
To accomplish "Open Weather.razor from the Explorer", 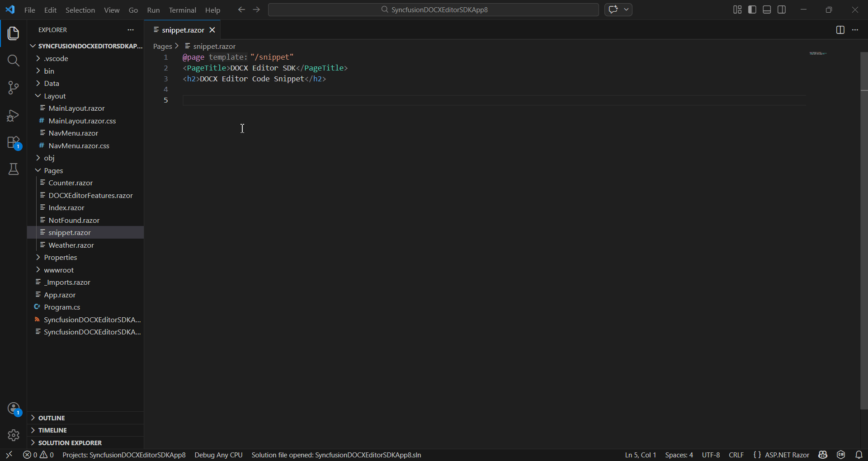I will [x=71, y=245].
